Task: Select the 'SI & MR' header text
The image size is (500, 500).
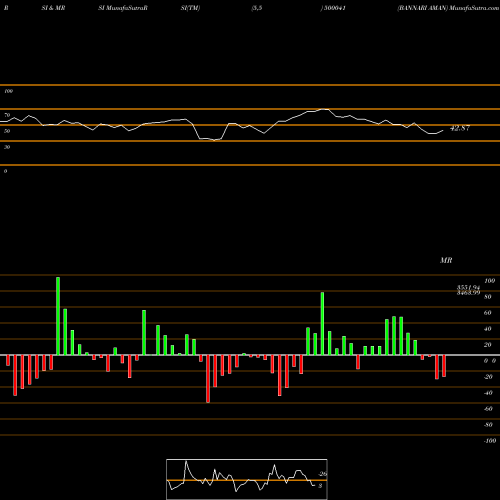Action: 53,8
